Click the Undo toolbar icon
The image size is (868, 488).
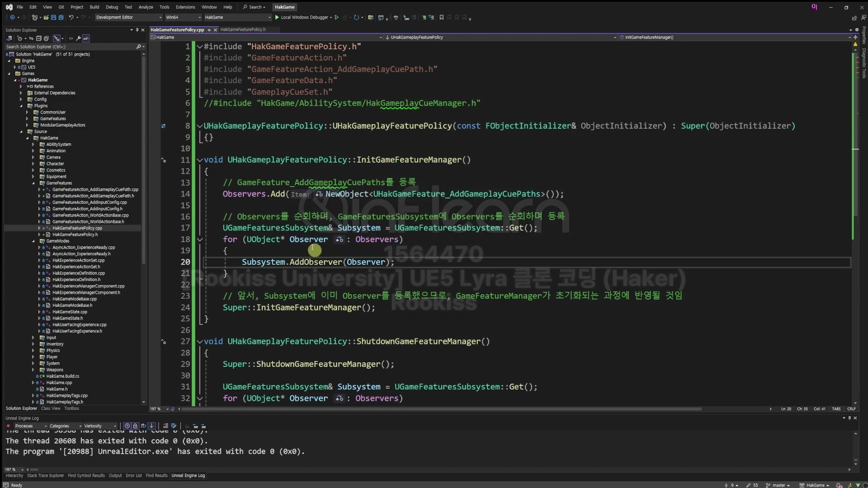71,18
